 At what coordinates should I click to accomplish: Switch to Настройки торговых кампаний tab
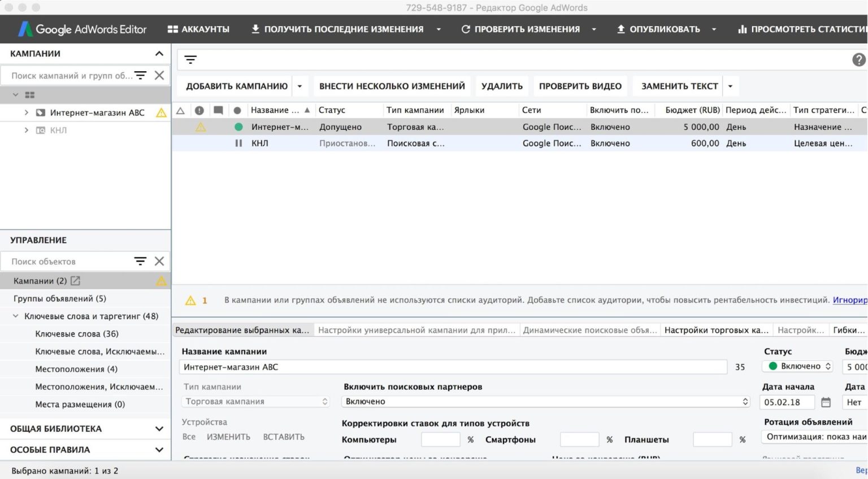[x=715, y=330]
